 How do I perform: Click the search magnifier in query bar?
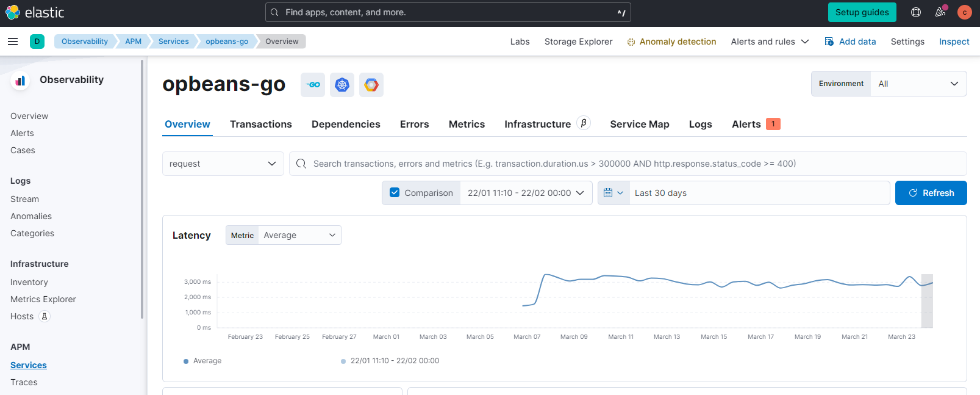tap(301, 164)
